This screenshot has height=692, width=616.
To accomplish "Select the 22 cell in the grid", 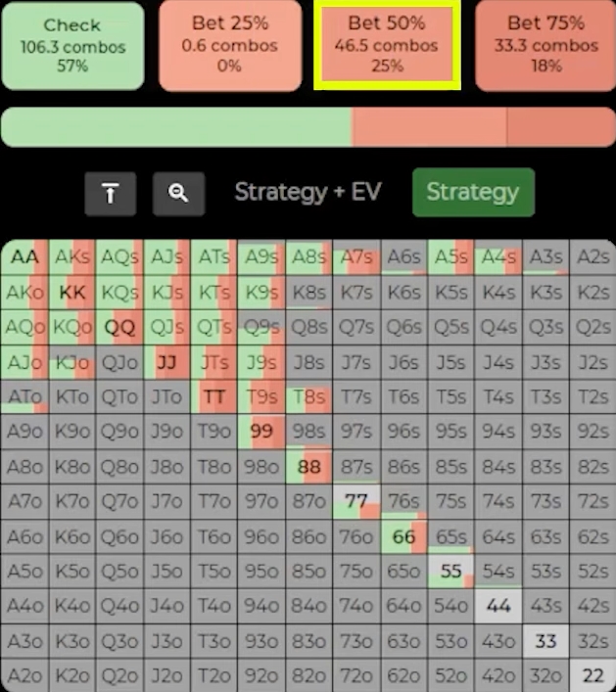I will pyautogui.click(x=592, y=676).
